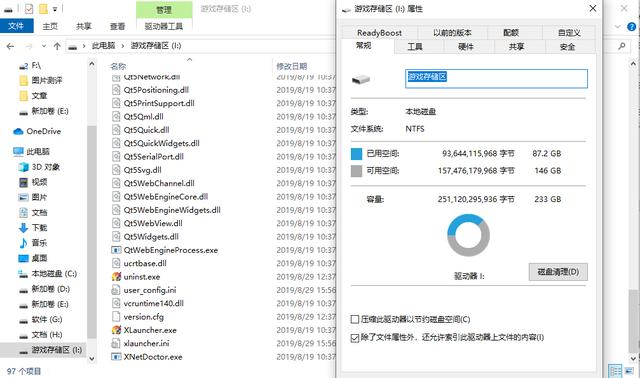Open the 工具 tab in properties
The width and height of the screenshot is (640, 378).
[415, 47]
